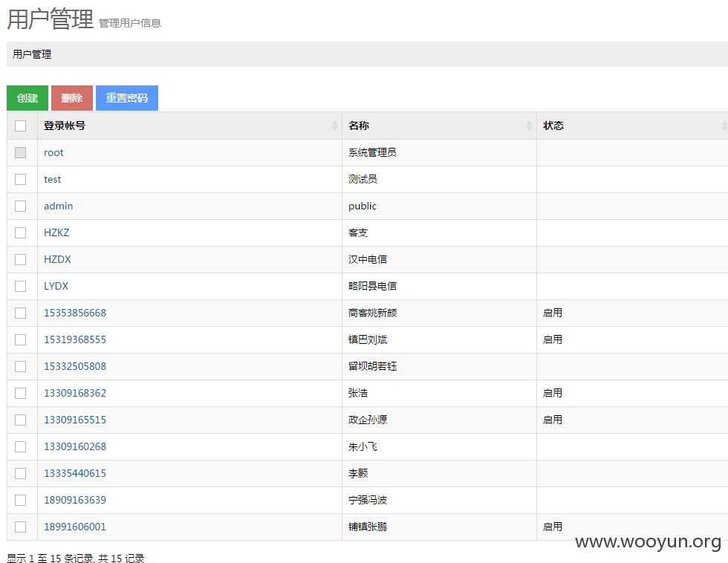Open account link 18909163639
Screen dimensions: 728x563
click(x=75, y=500)
